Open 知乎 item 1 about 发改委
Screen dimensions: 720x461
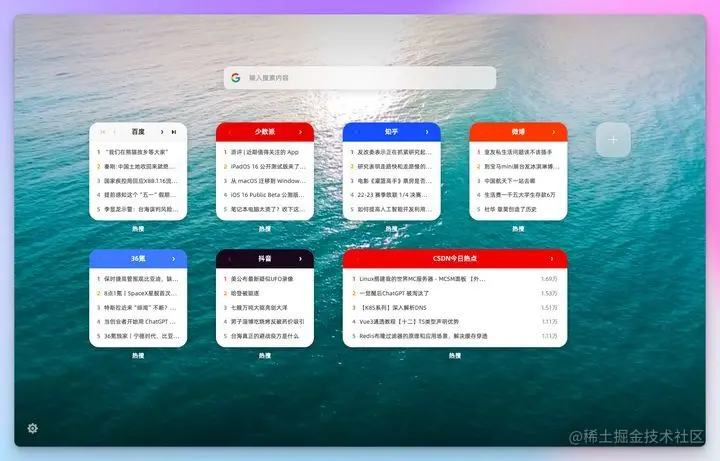pos(391,152)
